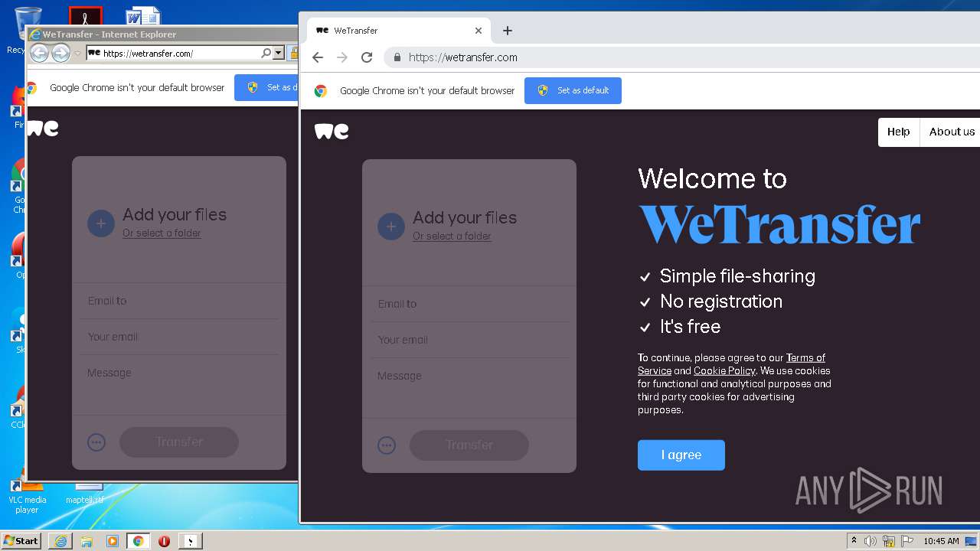Image resolution: width=980 pixels, height=551 pixels.
Task: Open the Word document icon on desktop
Action: [x=143, y=17]
